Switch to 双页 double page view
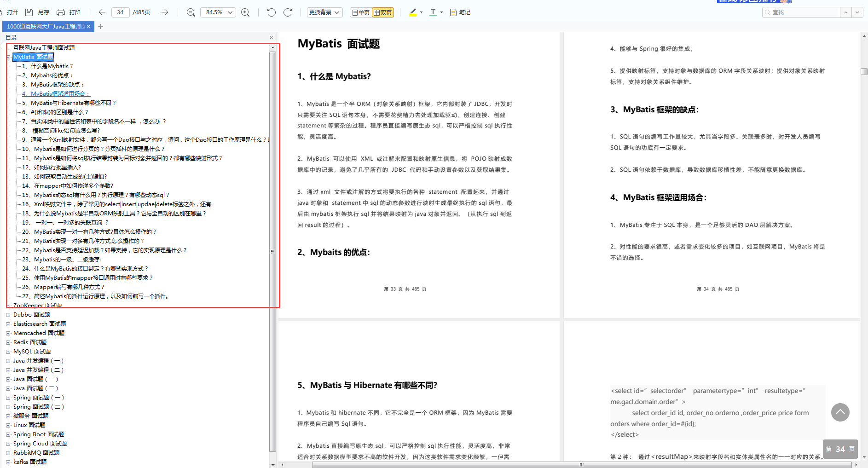 (382, 12)
